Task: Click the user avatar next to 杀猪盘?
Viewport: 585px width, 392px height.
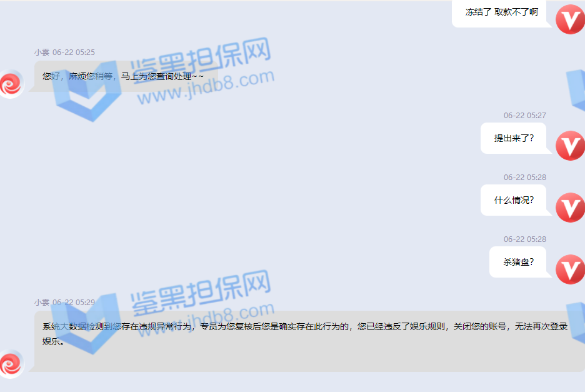Action: 569,269
